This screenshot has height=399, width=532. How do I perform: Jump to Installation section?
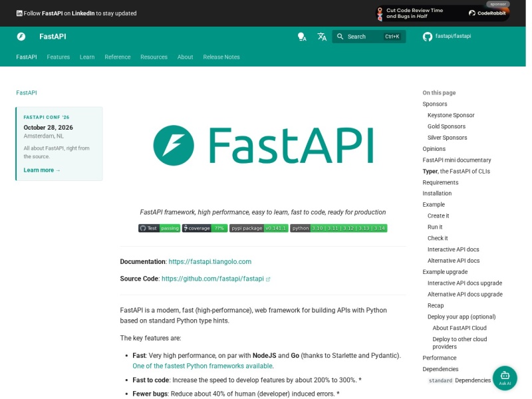pos(437,193)
